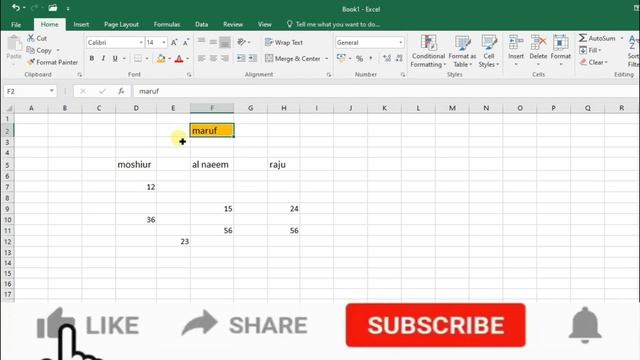Click the Format cells button in Cells group

(x=560, y=51)
